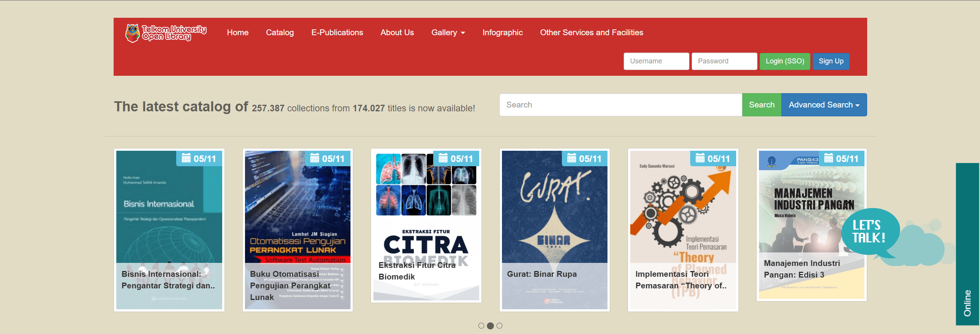Open the Infographic page
Screen dimensions: 980x334
pyautogui.click(x=502, y=32)
